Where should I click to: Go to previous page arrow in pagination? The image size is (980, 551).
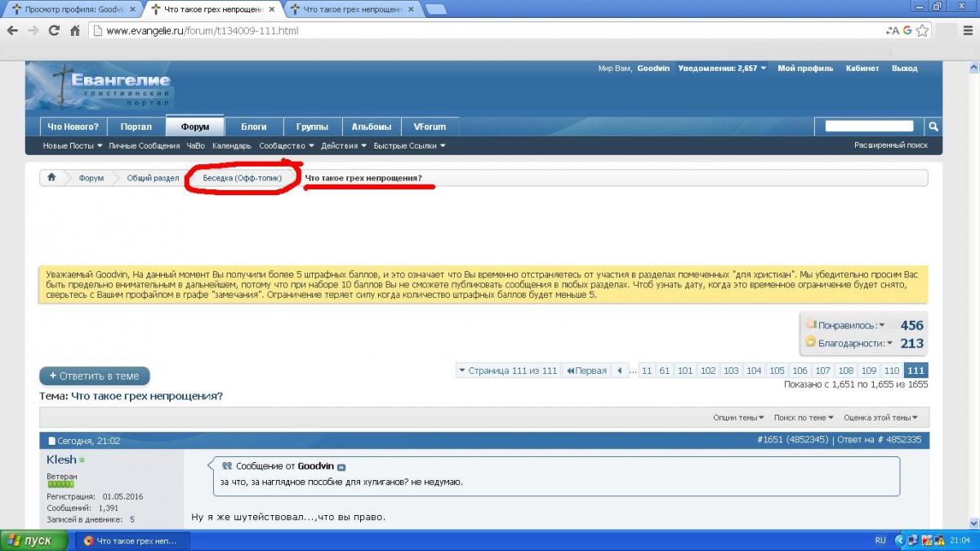(x=621, y=371)
